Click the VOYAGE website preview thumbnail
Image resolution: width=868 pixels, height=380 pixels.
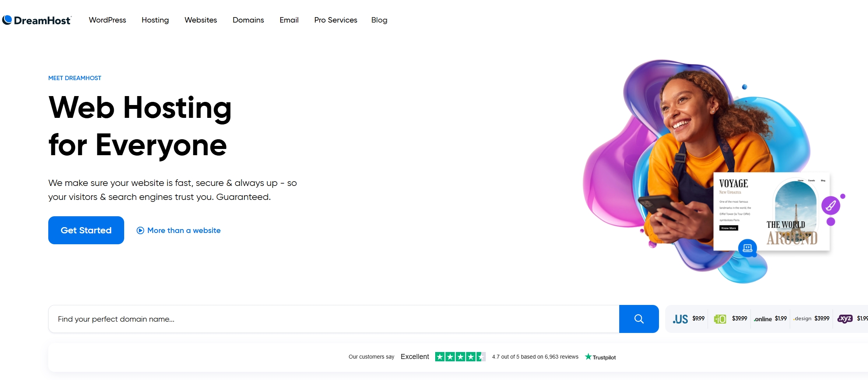coord(771,211)
